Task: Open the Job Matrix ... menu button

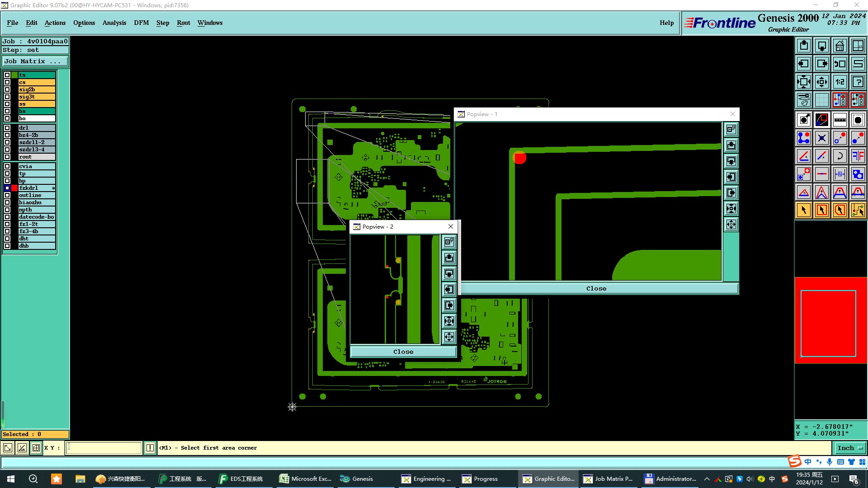Action: pos(35,61)
